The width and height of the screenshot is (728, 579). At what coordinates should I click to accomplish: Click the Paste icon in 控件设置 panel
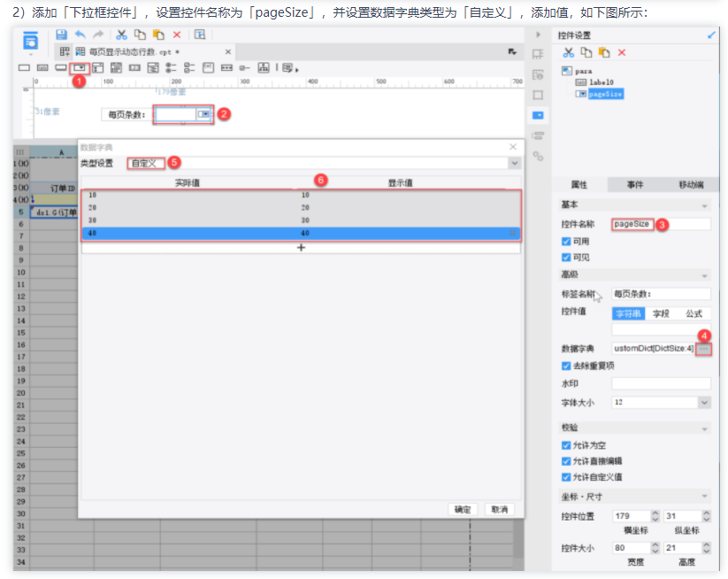pyautogui.click(x=604, y=53)
